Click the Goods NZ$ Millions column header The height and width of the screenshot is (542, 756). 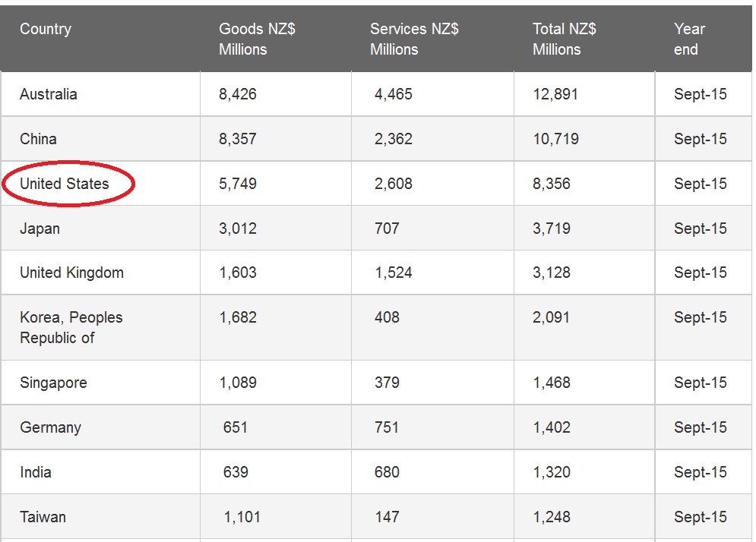(x=257, y=39)
